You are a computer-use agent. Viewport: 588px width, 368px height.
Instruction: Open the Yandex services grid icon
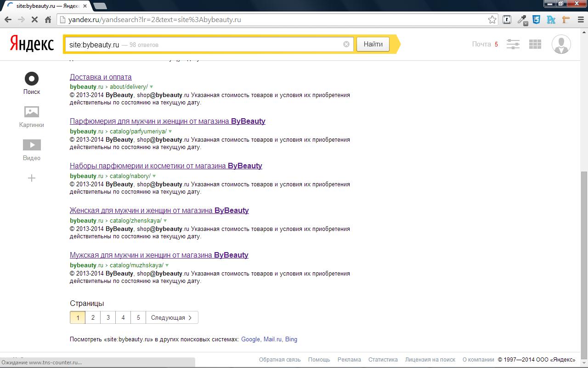[x=535, y=44]
